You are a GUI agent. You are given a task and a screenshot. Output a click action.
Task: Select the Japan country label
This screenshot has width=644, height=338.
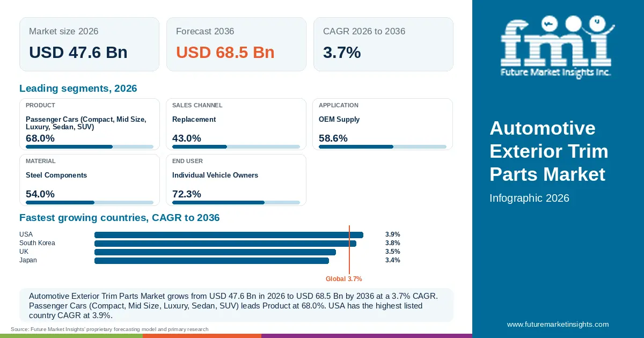(28, 260)
